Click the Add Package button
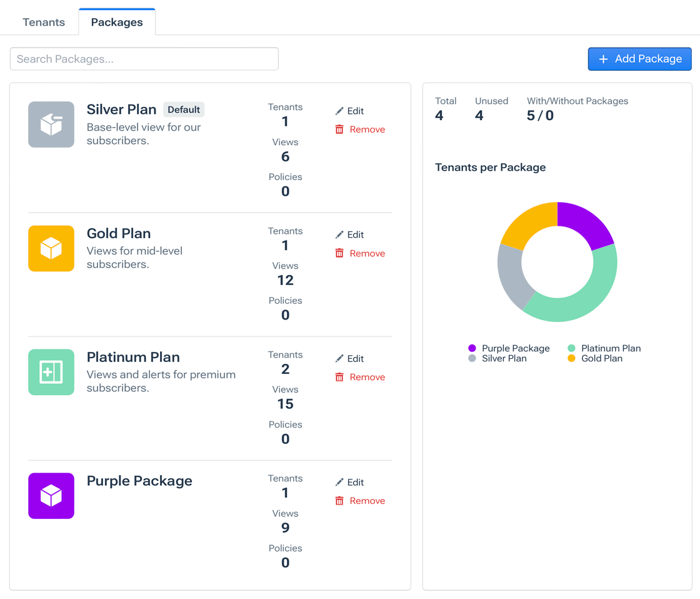This screenshot has height=599, width=700. point(639,59)
